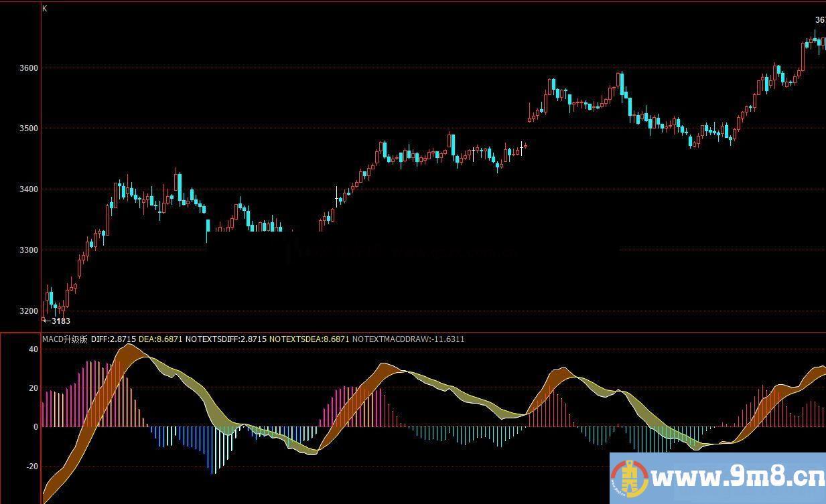826x504 pixels.
Task: Click the white DIFF:2.8715 readout
Action: (x=113, y=339)
